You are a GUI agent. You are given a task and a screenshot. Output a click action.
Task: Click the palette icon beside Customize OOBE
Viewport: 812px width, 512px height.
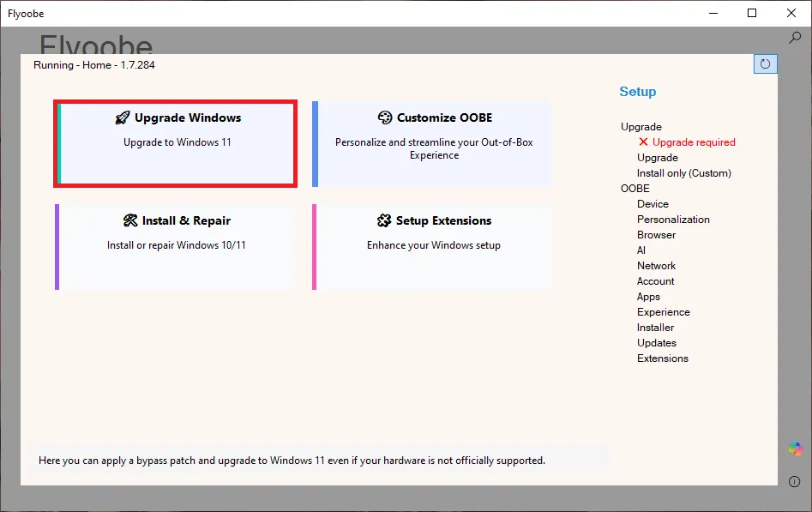pos(385,117)
